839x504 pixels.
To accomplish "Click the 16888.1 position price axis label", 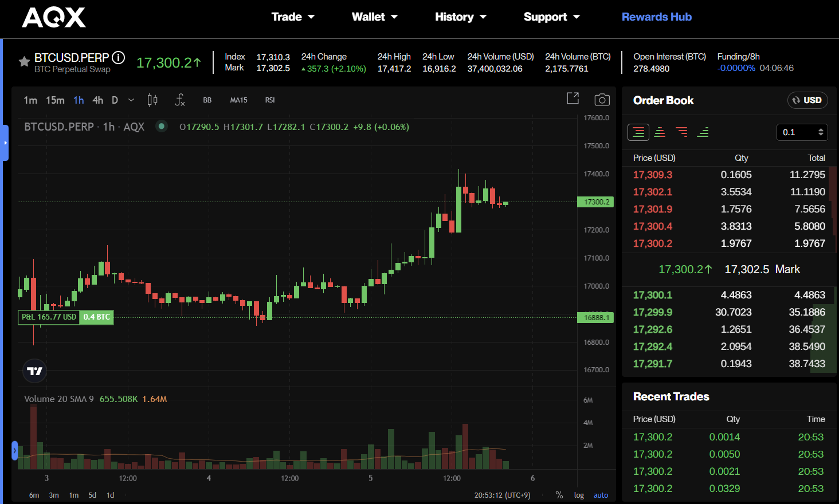I will [595, 317].
